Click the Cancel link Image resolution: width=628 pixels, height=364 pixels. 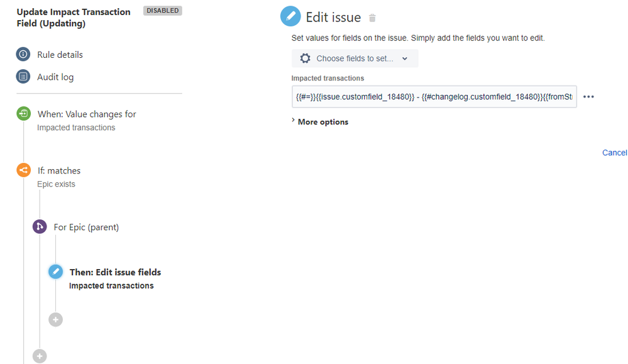615,153
